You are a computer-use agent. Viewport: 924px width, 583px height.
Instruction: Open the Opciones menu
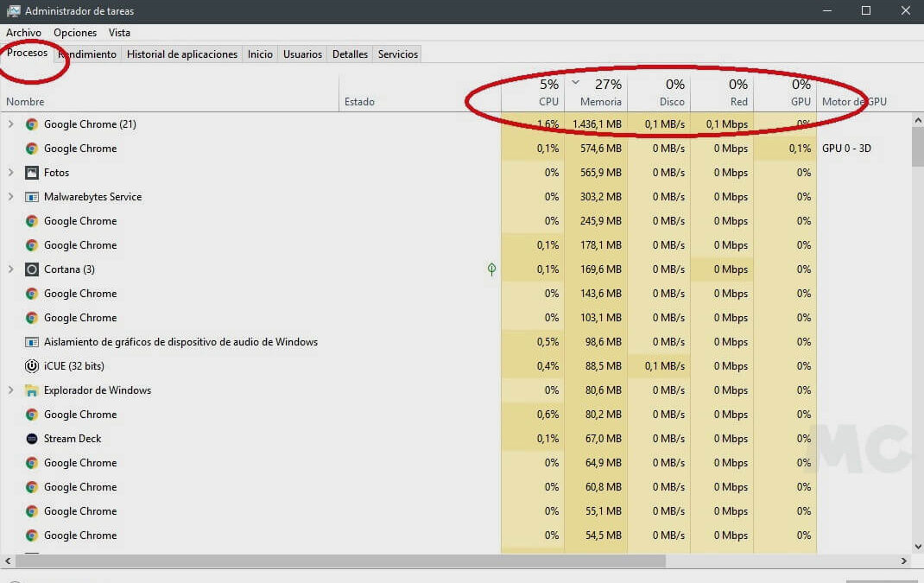(75, 33)
